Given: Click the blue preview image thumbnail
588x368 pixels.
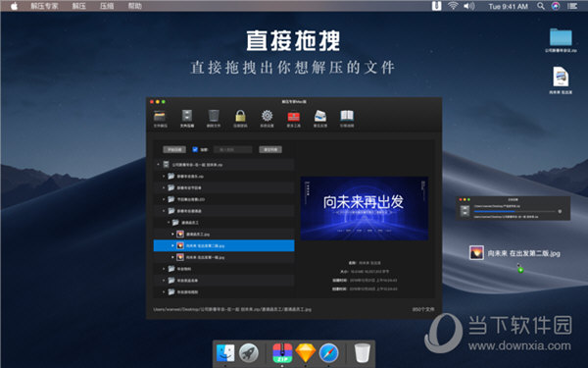Looking at the screenshot, I should [x=365, y=208].
